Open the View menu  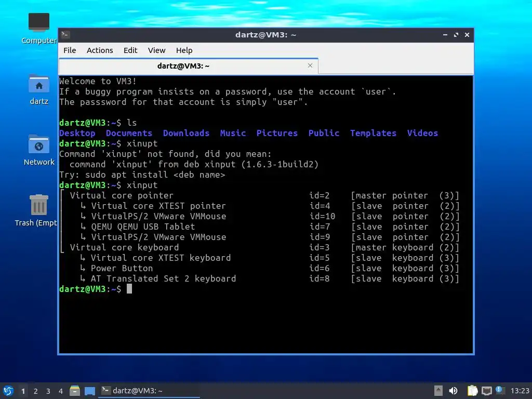coord(156,50)
